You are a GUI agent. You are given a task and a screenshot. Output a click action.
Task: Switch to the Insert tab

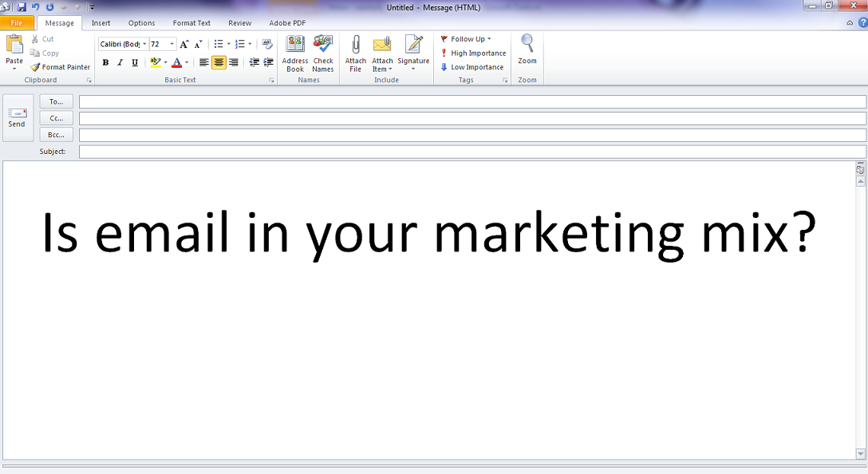tap(101, 23)
